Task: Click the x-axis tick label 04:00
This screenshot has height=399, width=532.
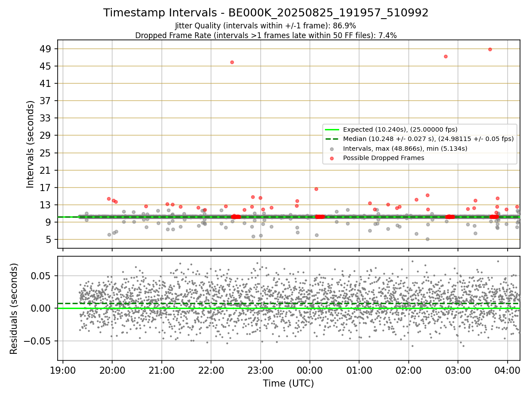Action: point(507,370)
